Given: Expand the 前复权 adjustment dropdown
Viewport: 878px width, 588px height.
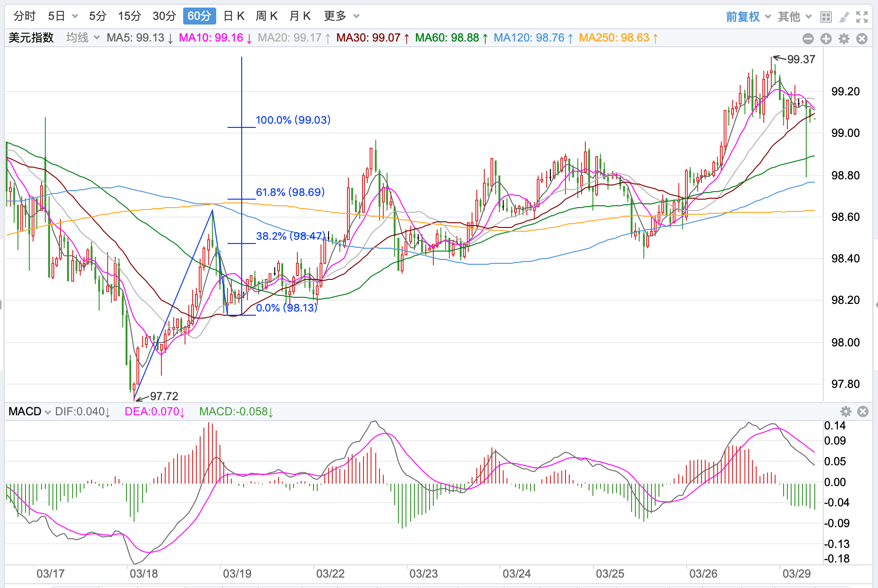Looking at the screenshot, I should [748, 17].
